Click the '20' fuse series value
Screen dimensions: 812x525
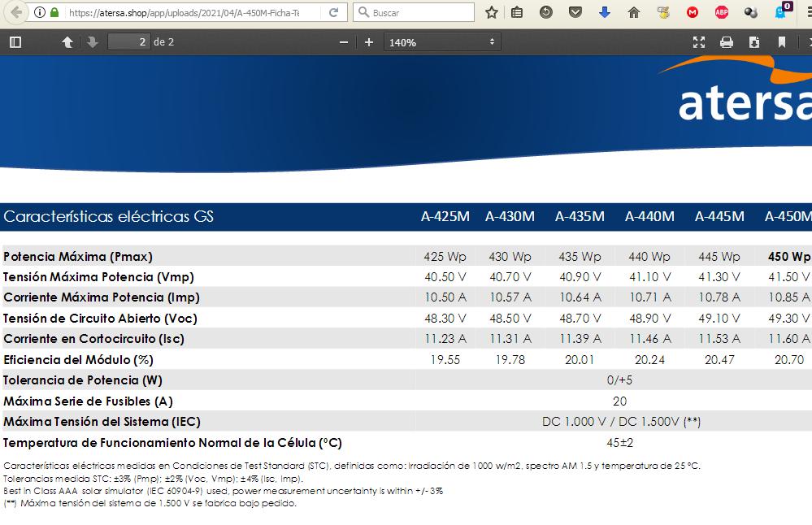620,401
